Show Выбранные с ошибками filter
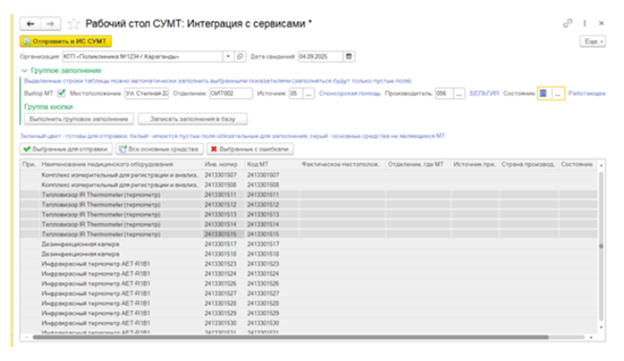 pyautogui.click(x=250, y=149)
